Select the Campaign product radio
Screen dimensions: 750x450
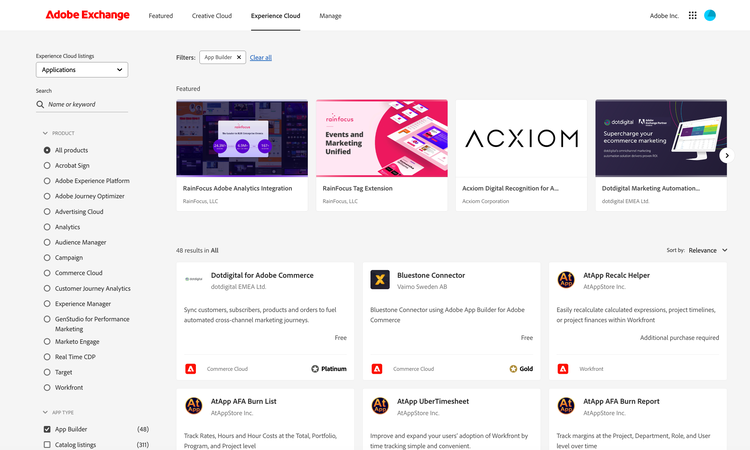pos(47,258)
